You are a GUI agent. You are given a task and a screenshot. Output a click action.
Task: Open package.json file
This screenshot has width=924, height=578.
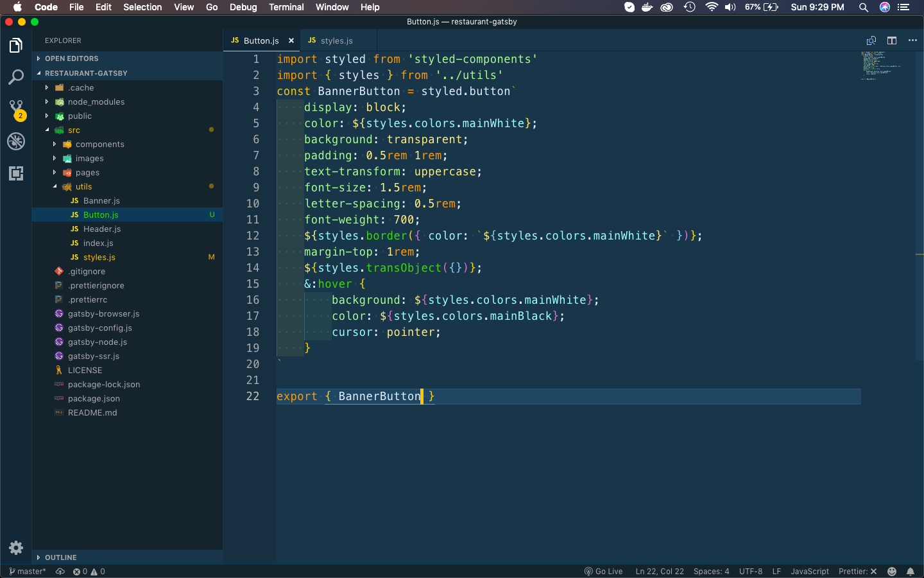tap(127, 399)
